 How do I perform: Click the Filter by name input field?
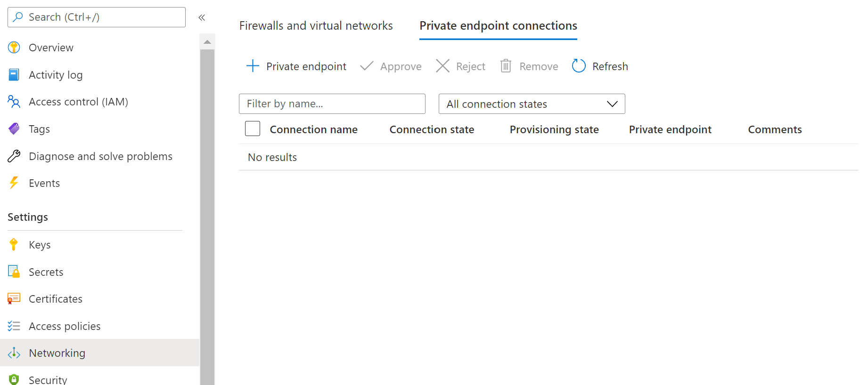click(x=332, y=104)
